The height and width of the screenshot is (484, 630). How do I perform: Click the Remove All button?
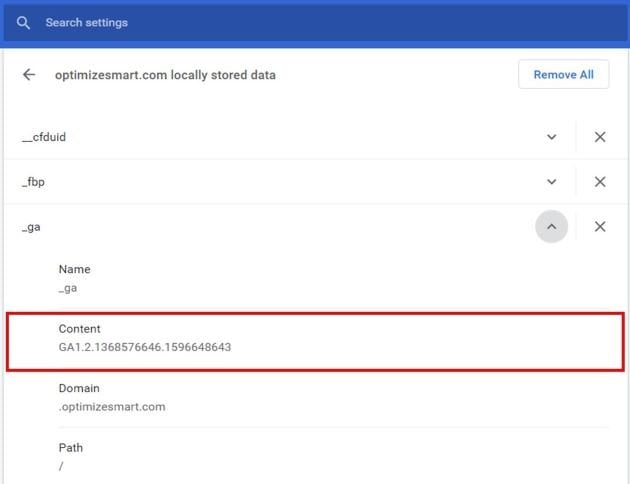563,75
